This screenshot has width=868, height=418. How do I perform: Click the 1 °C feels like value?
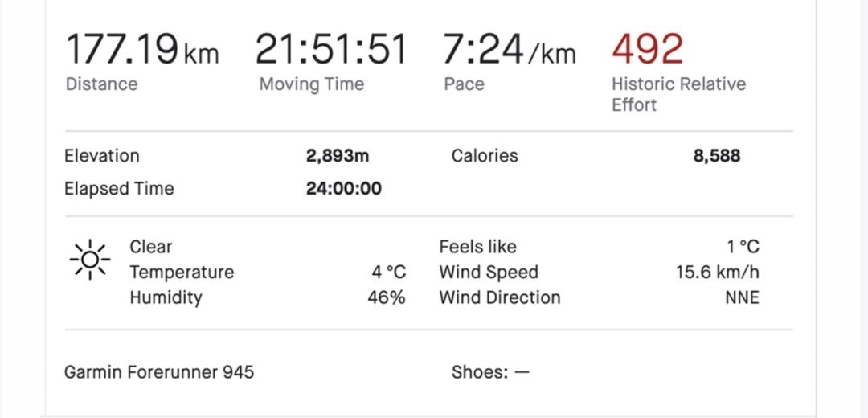743,247
